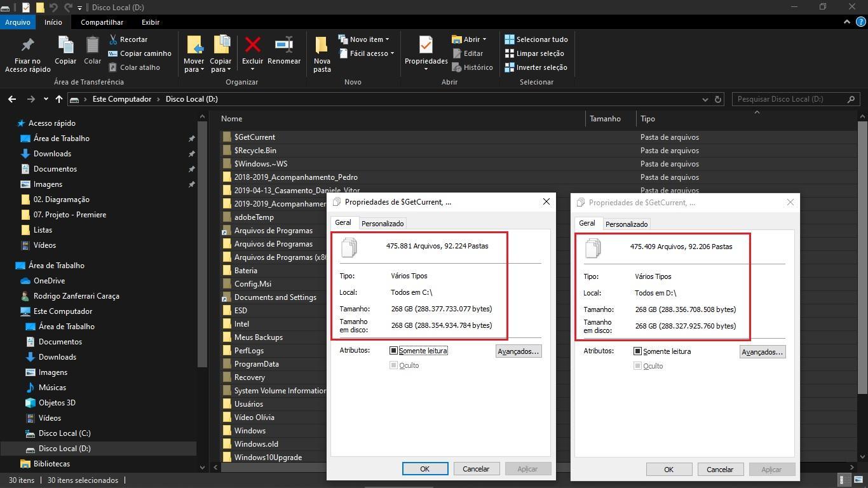The width and height of the screenshot is (868, 488).
Task: Click Este Computador in the address bar
Action: coord(122,99)
